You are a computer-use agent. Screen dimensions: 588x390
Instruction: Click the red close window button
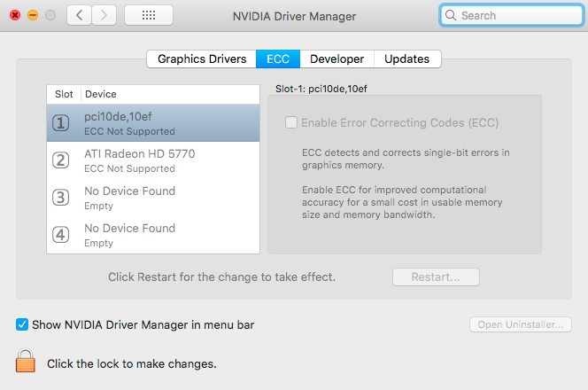15,15
